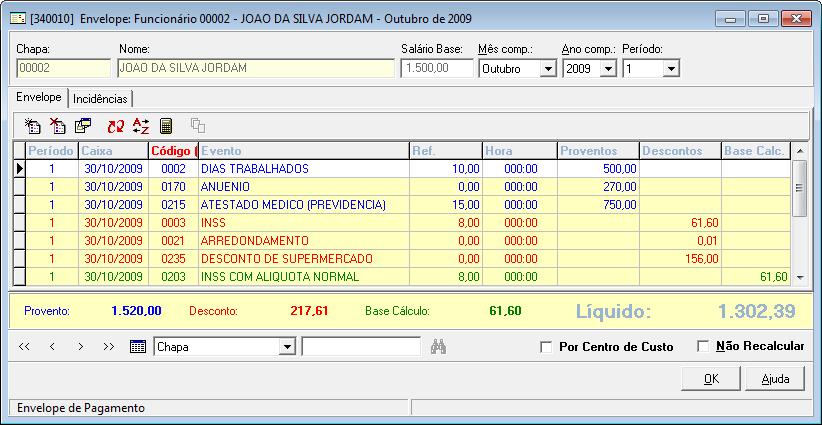Expand the Período dropdown

671,69
